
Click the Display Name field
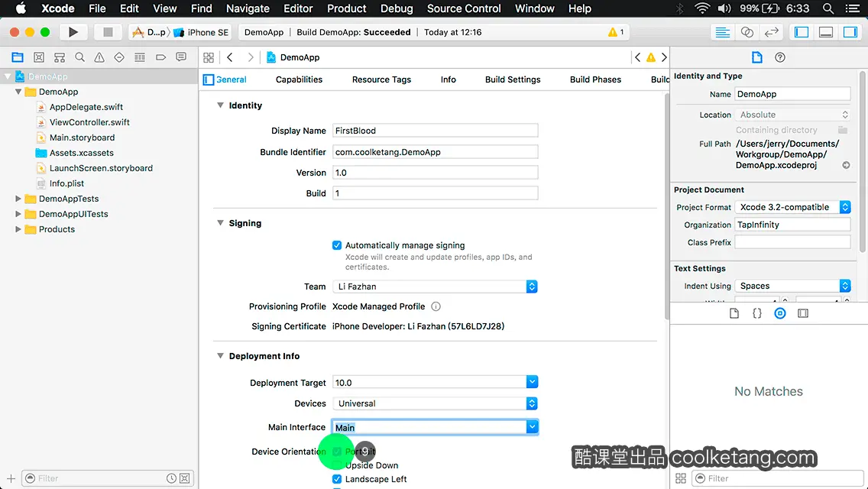click(x=435, y=131)
